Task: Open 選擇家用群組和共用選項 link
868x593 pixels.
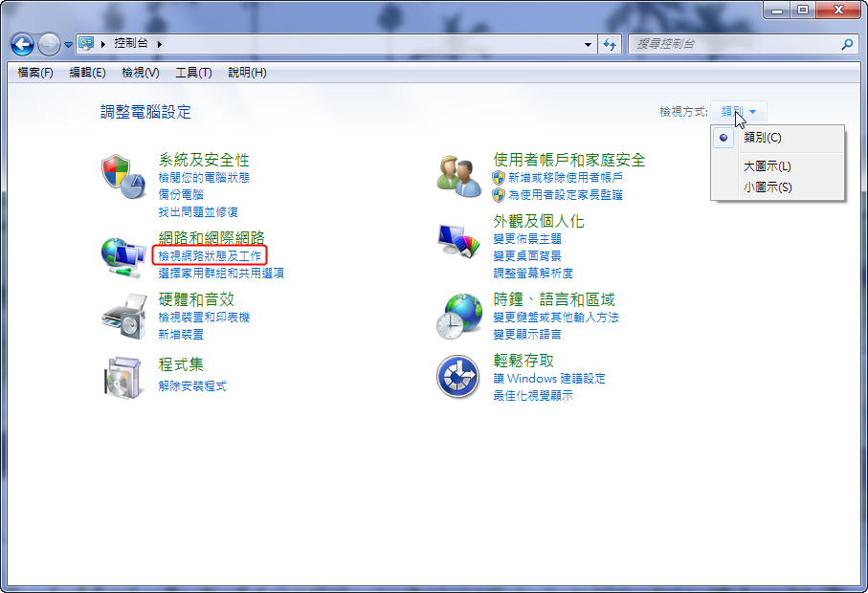Action: 221,273
